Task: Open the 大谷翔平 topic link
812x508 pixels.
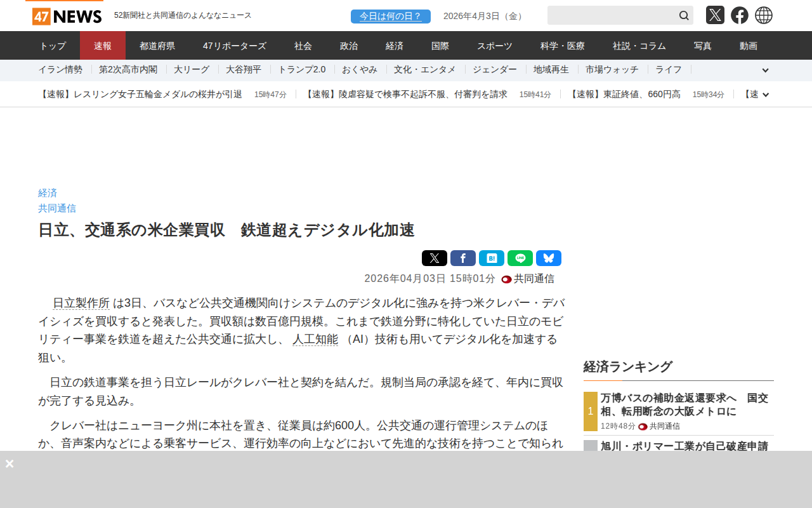Action: [x=244, y=70]
